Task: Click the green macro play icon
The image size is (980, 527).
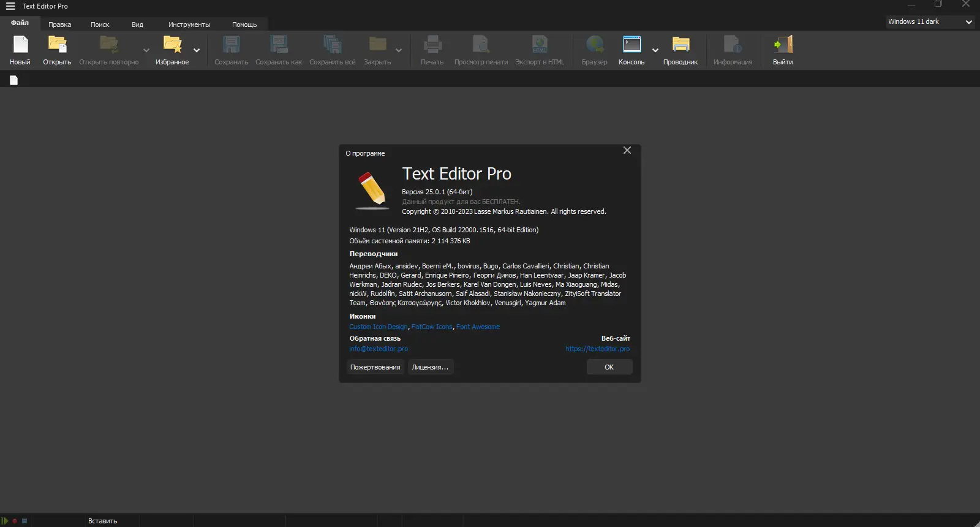Action: point(5,521)
